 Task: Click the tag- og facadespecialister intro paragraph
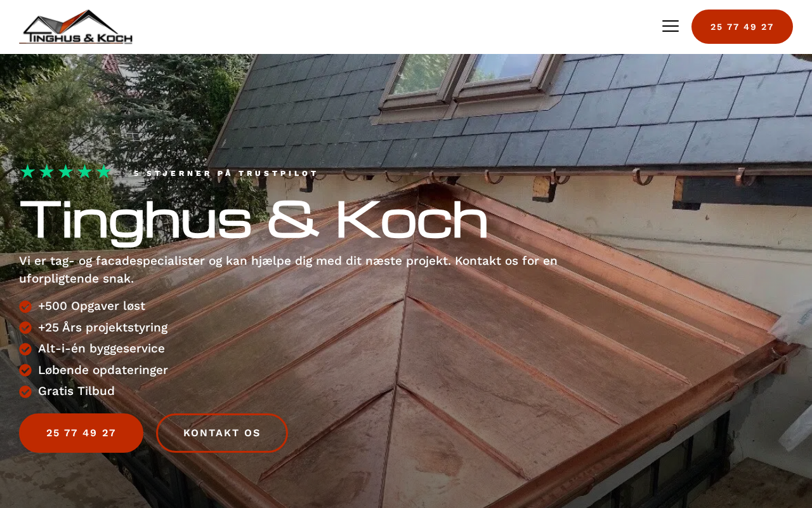tap(289, 270)
